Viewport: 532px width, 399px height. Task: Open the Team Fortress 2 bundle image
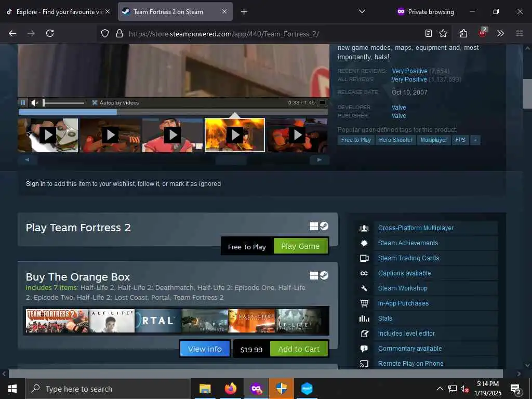pos(57,321)
